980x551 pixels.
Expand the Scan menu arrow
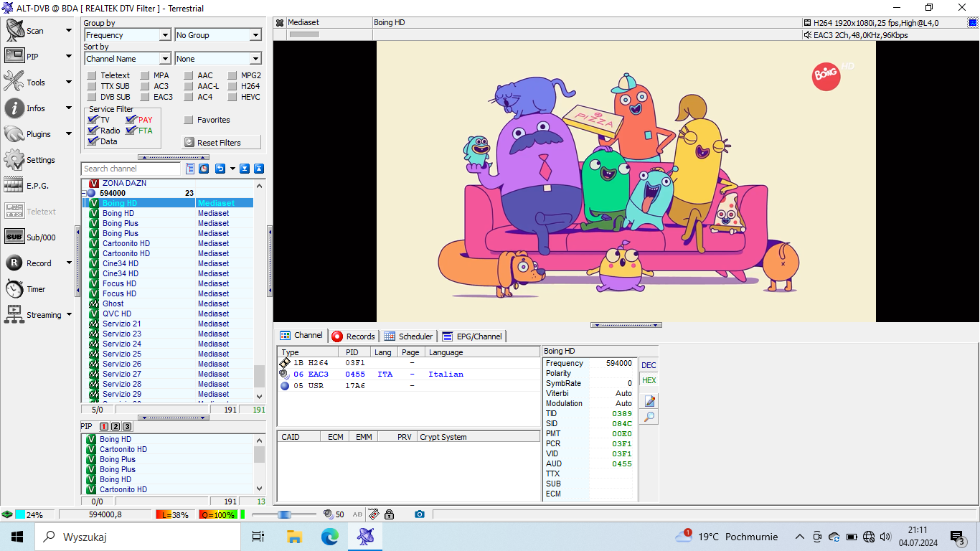click(x=69, y=31)
